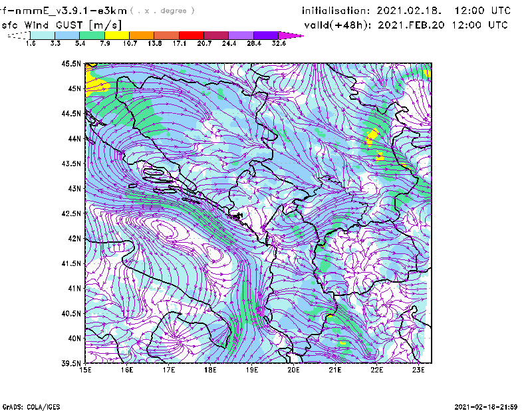Click the 16E longitude label

pos(127,370)
